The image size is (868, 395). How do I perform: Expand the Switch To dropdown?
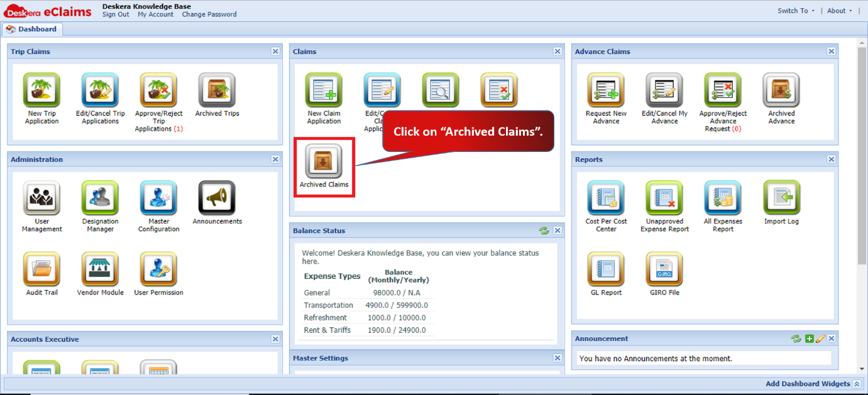[796, 11]
